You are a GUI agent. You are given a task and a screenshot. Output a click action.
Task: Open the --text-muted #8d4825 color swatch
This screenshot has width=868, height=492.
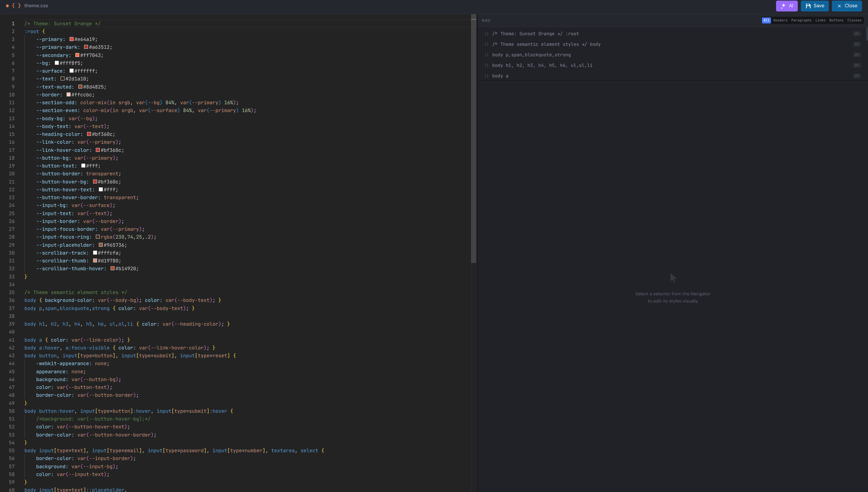pos(80,86)
